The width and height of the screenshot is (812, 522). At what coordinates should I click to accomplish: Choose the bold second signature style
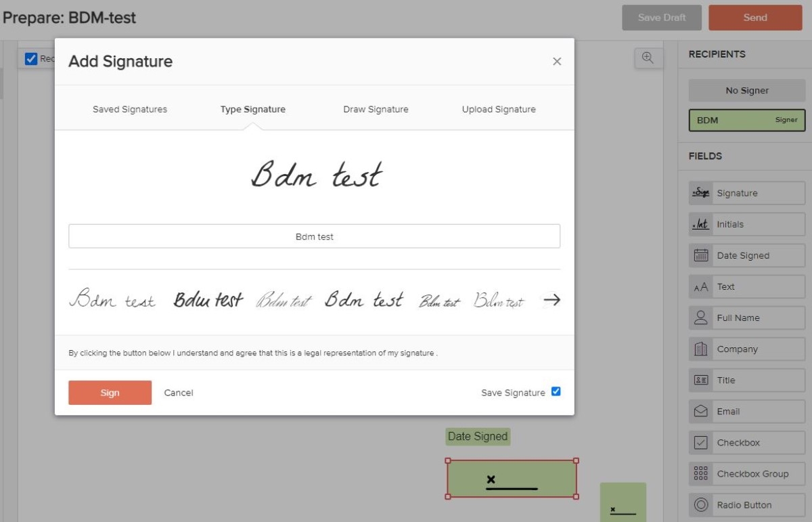[x=208, y=299]
